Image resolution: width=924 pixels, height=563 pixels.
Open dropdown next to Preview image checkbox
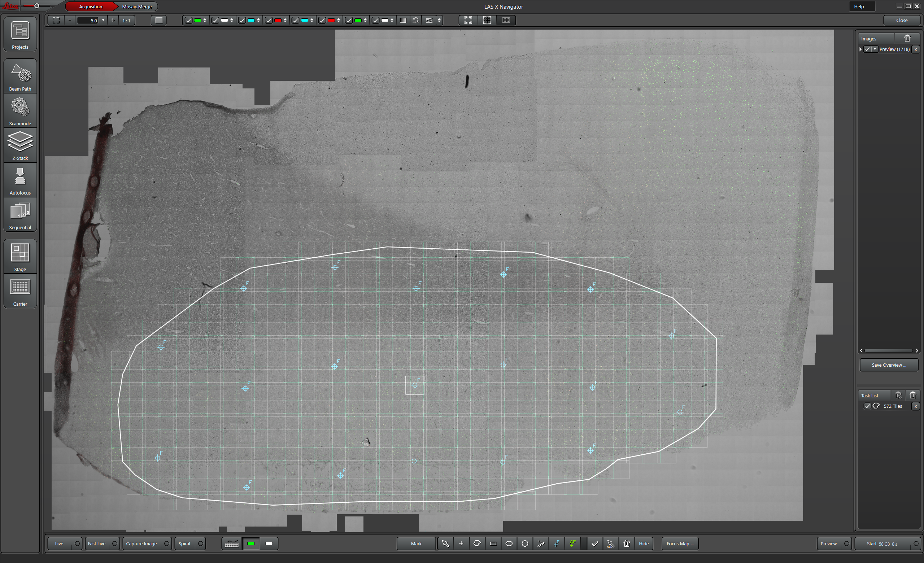pos(875,49)
